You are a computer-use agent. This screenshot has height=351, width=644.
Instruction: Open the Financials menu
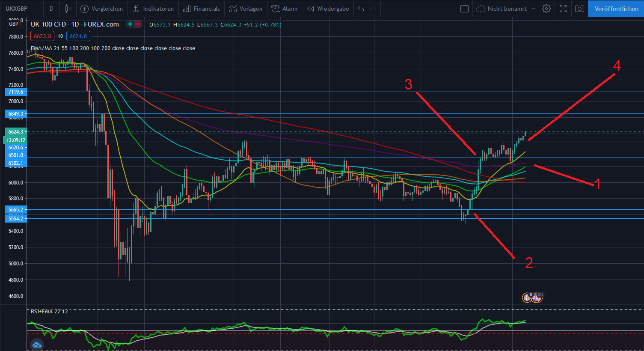[x=202, y=9]
